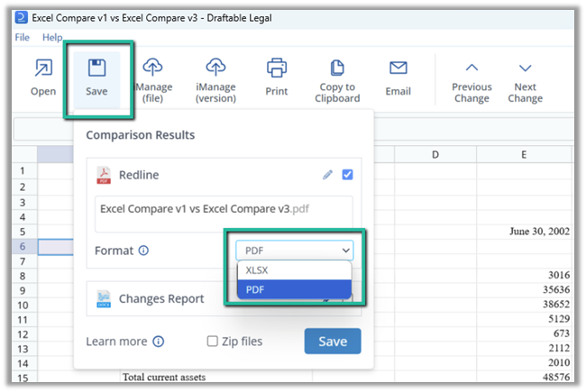Select row 10 header

pyautogui.click(x=23, y=305)
